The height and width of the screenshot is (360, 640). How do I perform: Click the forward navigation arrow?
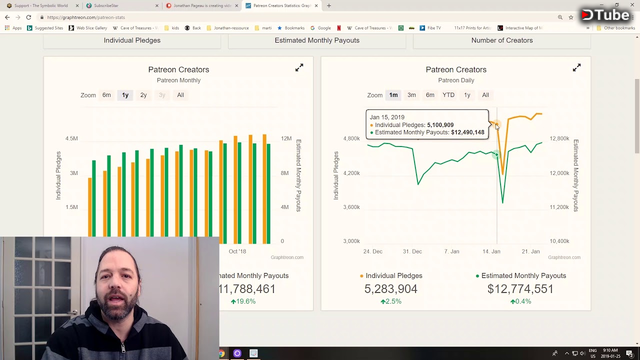tap(18, 17)
